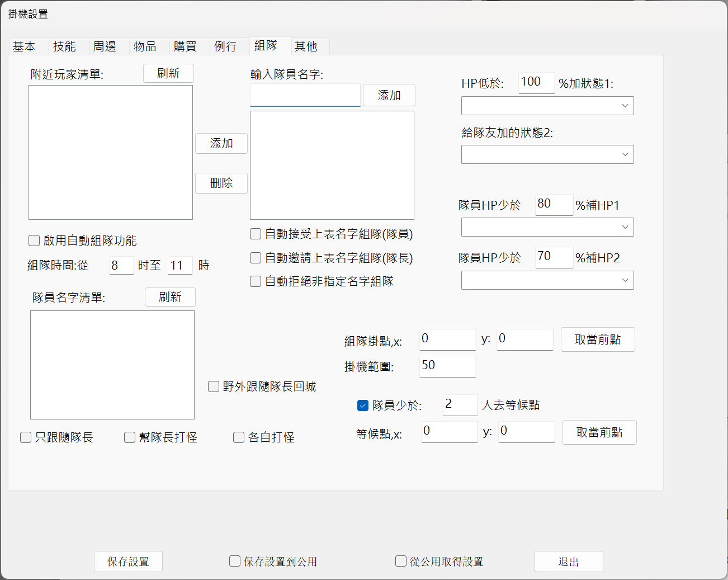
Task: Click 刷新 next to 隊員名字清單
Action: (170, 297)
